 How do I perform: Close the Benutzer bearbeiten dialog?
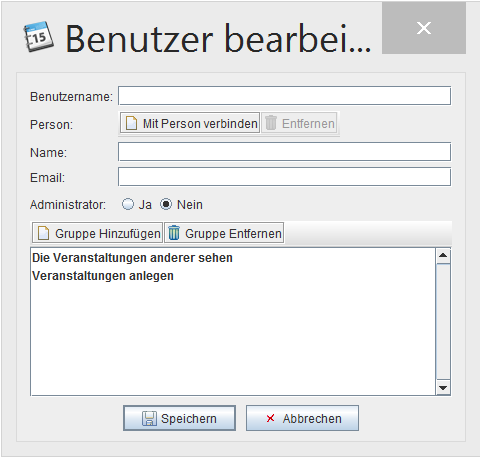coord(424,28)
